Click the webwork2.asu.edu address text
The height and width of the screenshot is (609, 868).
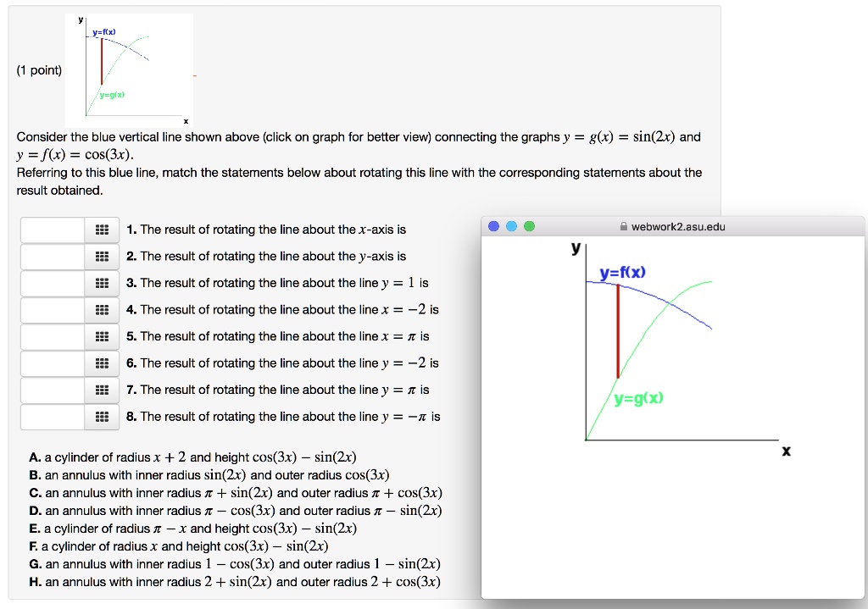pos(678,226)
